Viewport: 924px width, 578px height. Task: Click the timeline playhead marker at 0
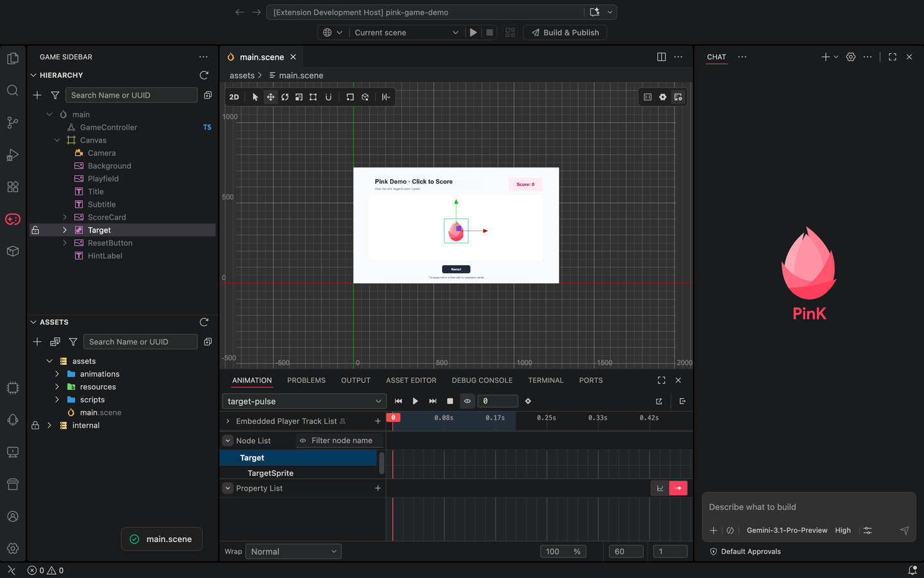click(x=393, y=417)
